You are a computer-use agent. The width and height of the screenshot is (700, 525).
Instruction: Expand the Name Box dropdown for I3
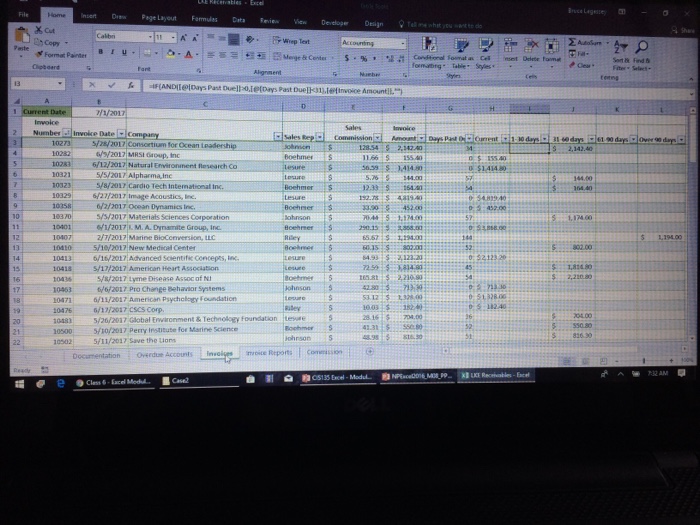click(59, 83)
